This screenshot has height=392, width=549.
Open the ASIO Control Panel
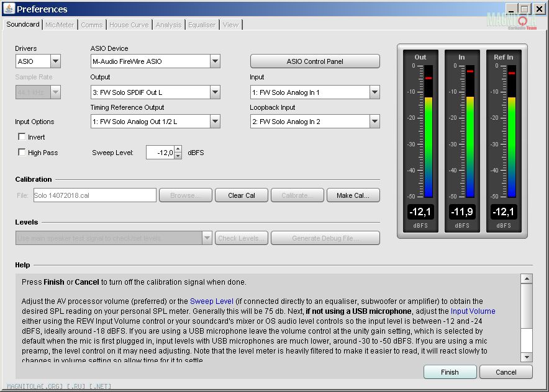[x=315, y=61]
